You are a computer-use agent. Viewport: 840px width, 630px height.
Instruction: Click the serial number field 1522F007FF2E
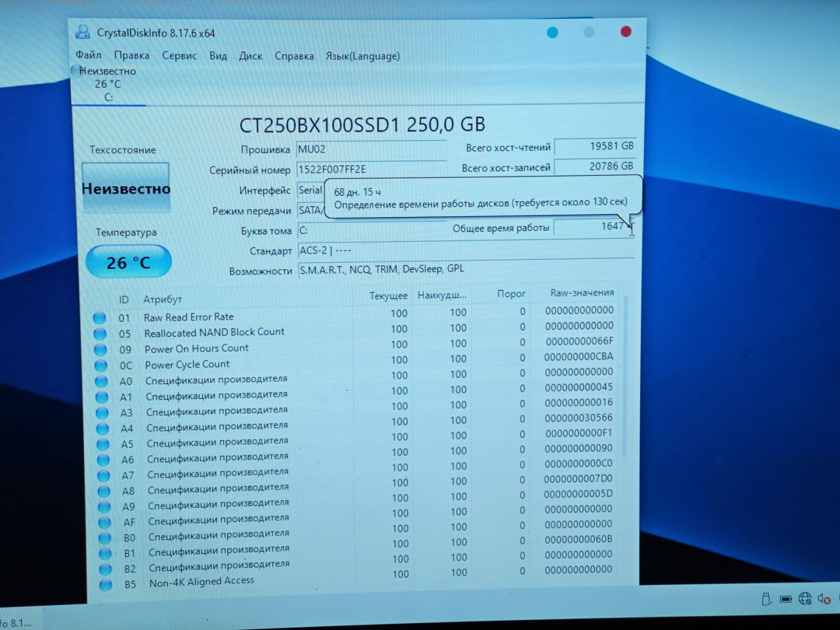(x=371, y=169)
